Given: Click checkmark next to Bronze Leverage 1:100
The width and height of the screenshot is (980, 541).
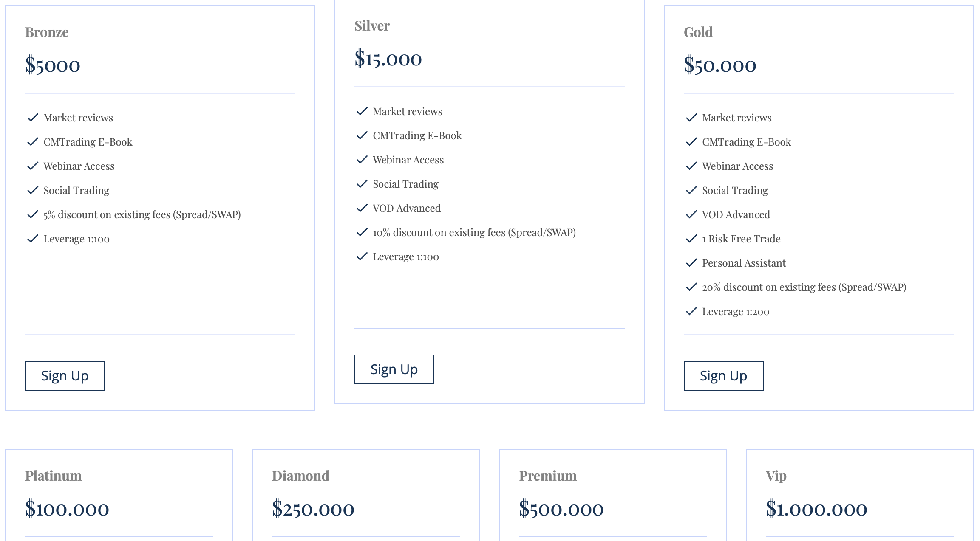Looking at the screenshot, I should (x=33, y=239).
